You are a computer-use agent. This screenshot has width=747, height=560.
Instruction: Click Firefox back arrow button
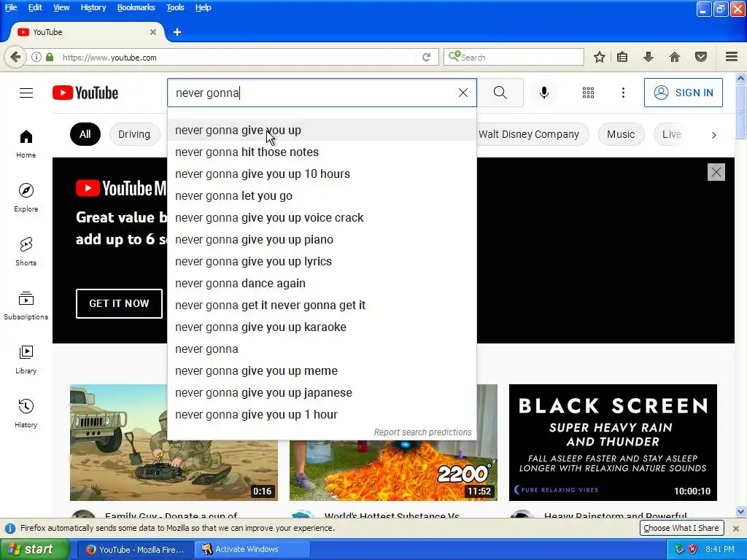pyautogui.click(x=15, y=57)
